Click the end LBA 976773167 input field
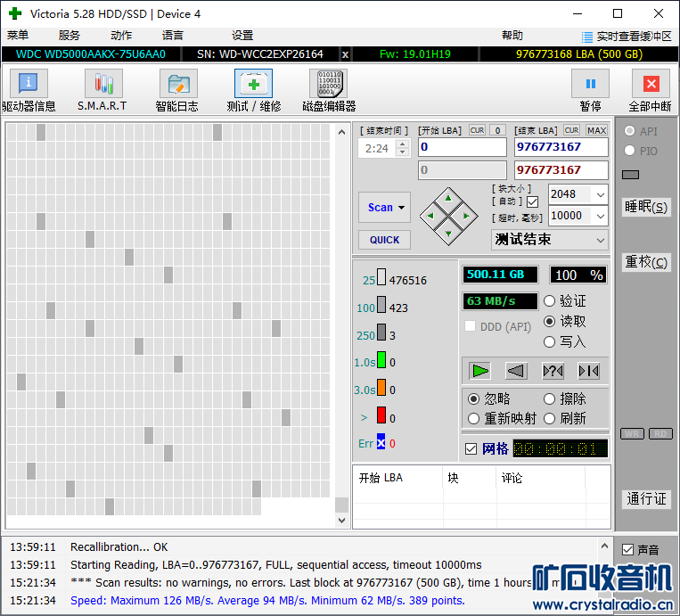The width and height of the screenshot is (680, 616). coord(561,147)
